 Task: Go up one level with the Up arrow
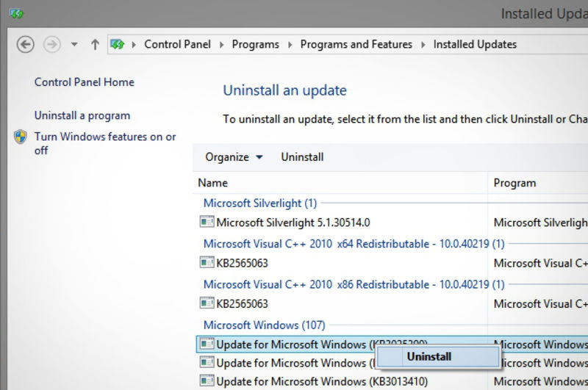click(x=96, y=45)
